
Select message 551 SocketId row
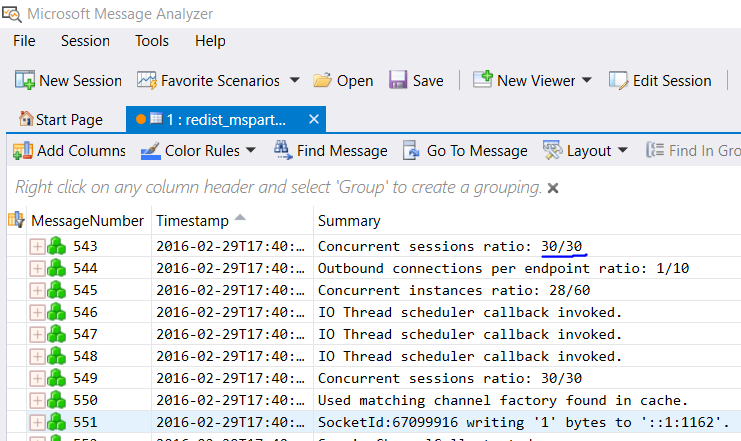click(x=470, y=422)
